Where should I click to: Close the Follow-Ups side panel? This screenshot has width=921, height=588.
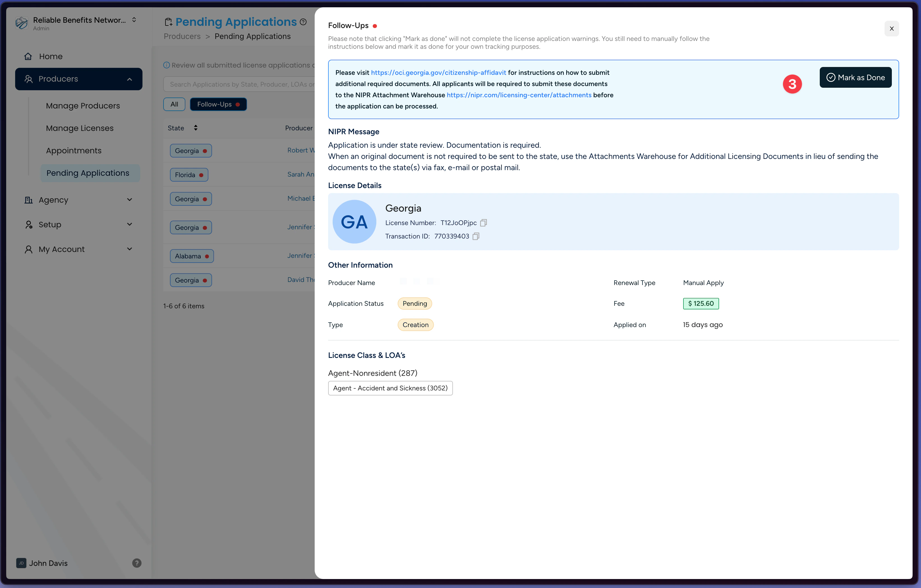pyautogui.click(x=892, y=29)
